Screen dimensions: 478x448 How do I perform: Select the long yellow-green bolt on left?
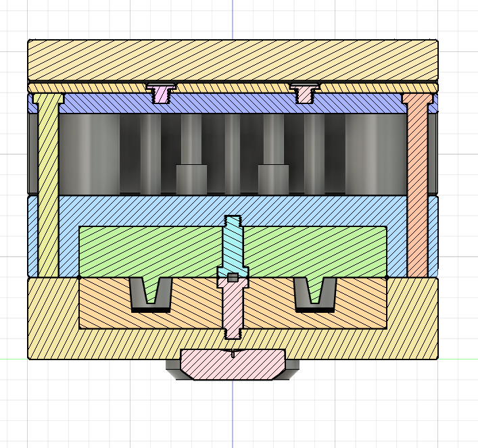tap(48, 185)
